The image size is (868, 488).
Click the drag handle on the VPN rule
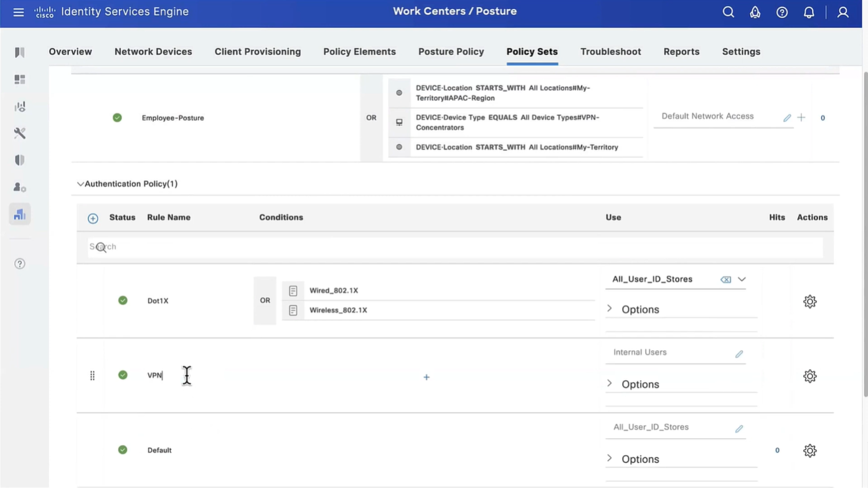[x=92, y=375]
